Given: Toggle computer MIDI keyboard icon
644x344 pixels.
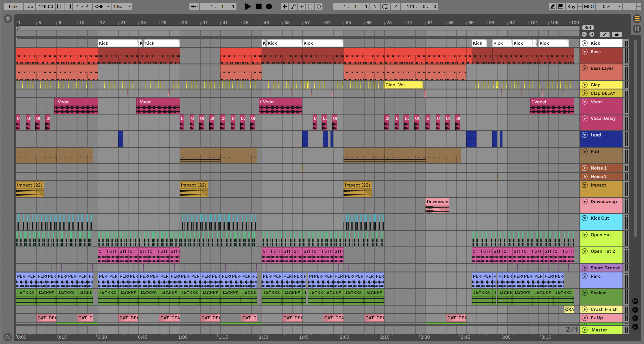Looking at the screenshot, I should (561, 6).
